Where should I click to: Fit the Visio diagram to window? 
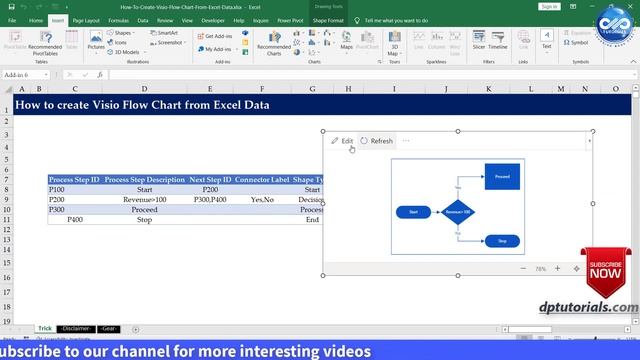576,269
